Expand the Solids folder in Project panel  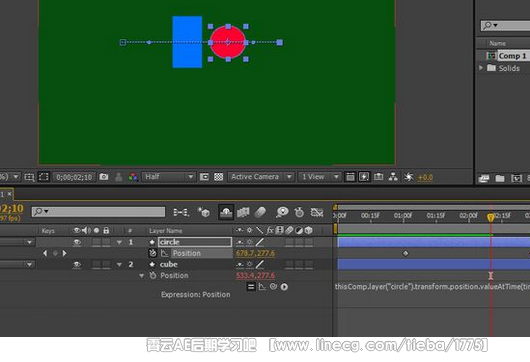pyautogui.click(x=481, y=68)
